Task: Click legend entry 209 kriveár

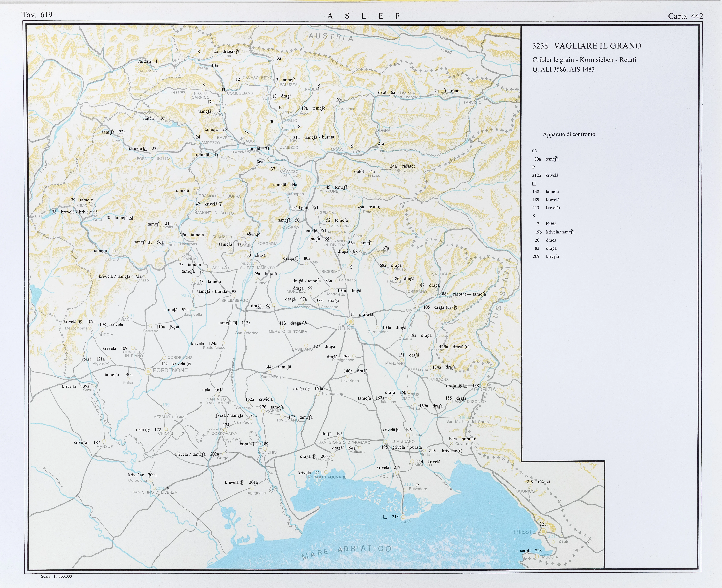Action: coord(546,256)
